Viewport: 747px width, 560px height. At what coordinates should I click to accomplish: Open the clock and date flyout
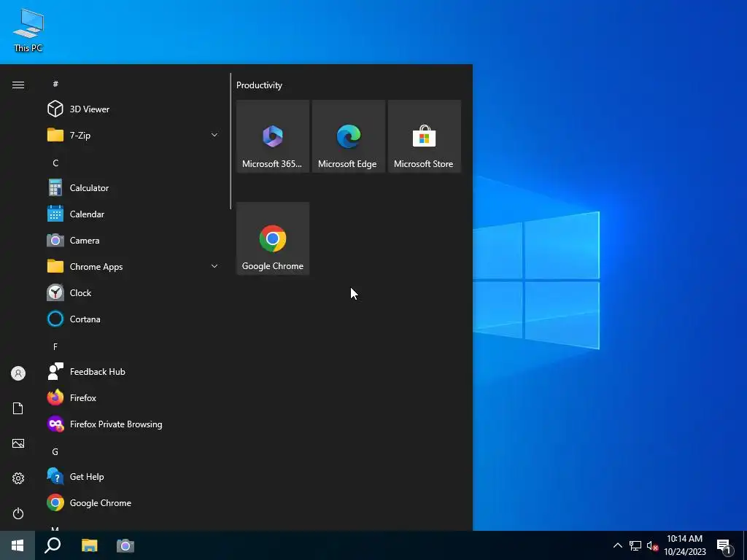(684, 545)
